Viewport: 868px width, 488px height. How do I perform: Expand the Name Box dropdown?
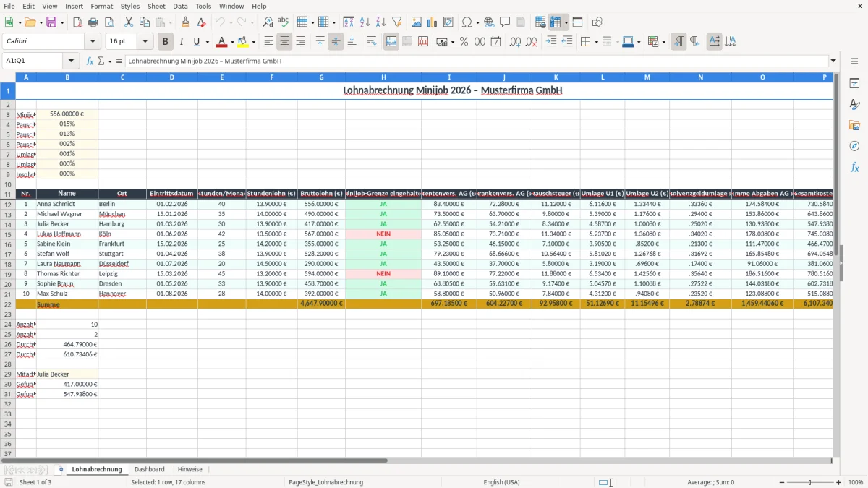71,61
